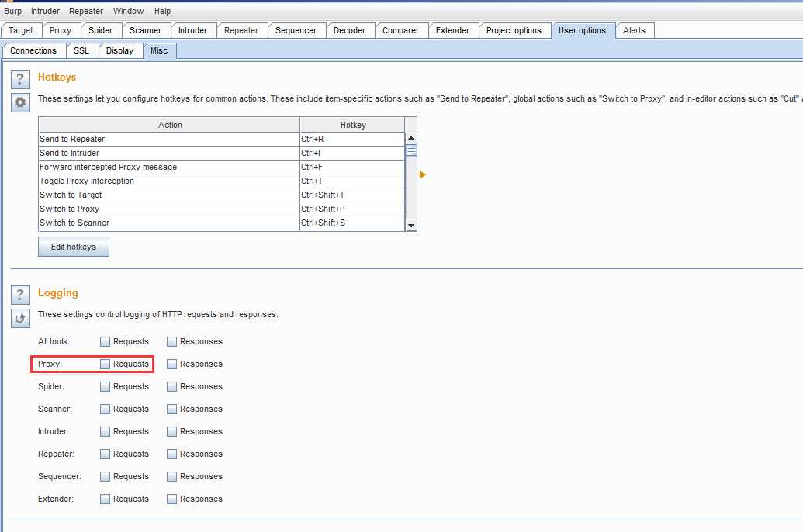Switch to the Target tab
Image resolution: width=803 pixels, height=532 pixels.
click(x=20, y=31)
